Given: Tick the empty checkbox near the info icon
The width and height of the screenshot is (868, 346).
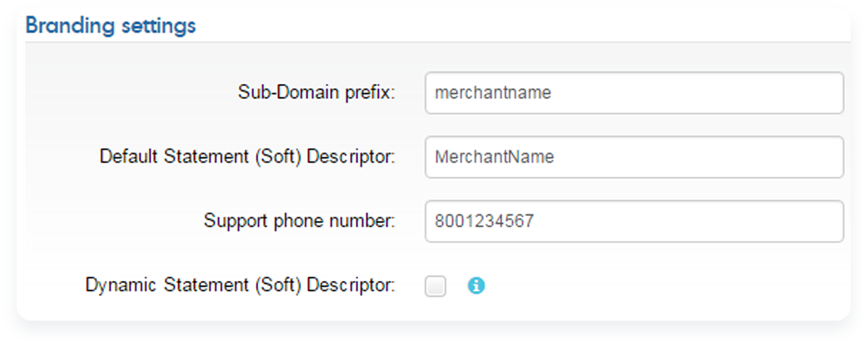Looking at the screenshot, I should pos(435,287).
